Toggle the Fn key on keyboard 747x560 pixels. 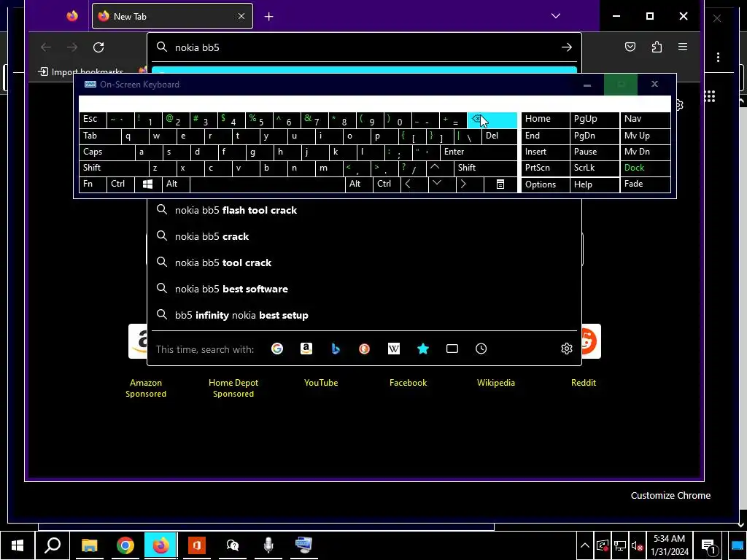coord(93,184)
